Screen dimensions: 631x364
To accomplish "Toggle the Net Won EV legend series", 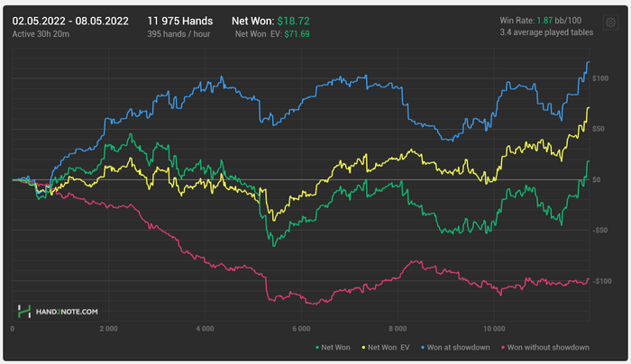I will point(386,347).
